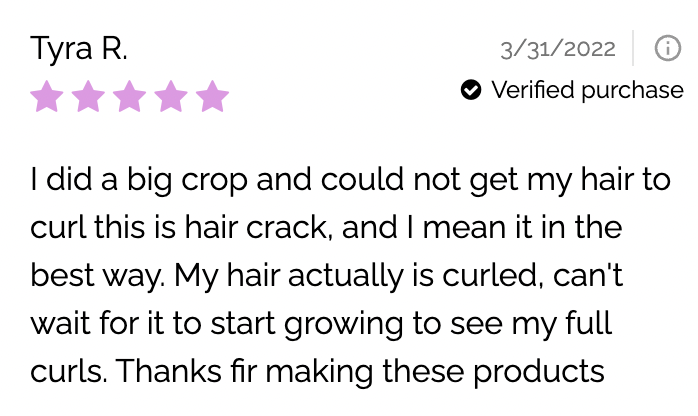Click the "Verified purchase" label
The image size is (698, 416).
587,91
